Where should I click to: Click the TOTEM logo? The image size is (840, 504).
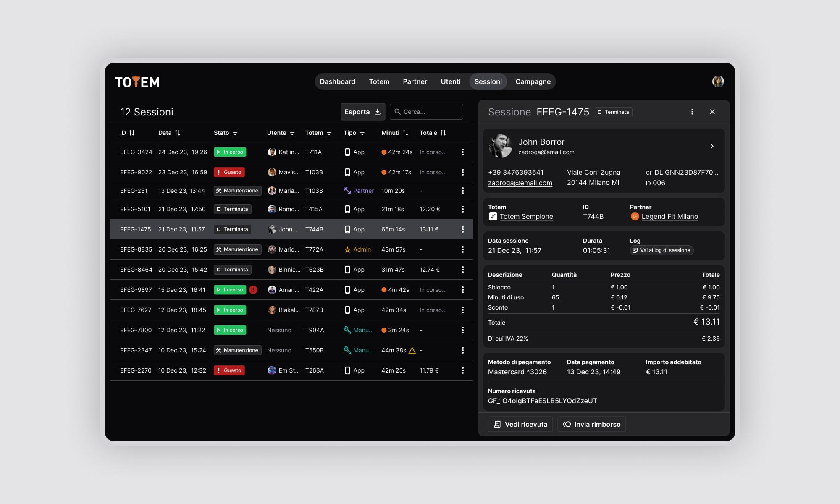[137, 82]
